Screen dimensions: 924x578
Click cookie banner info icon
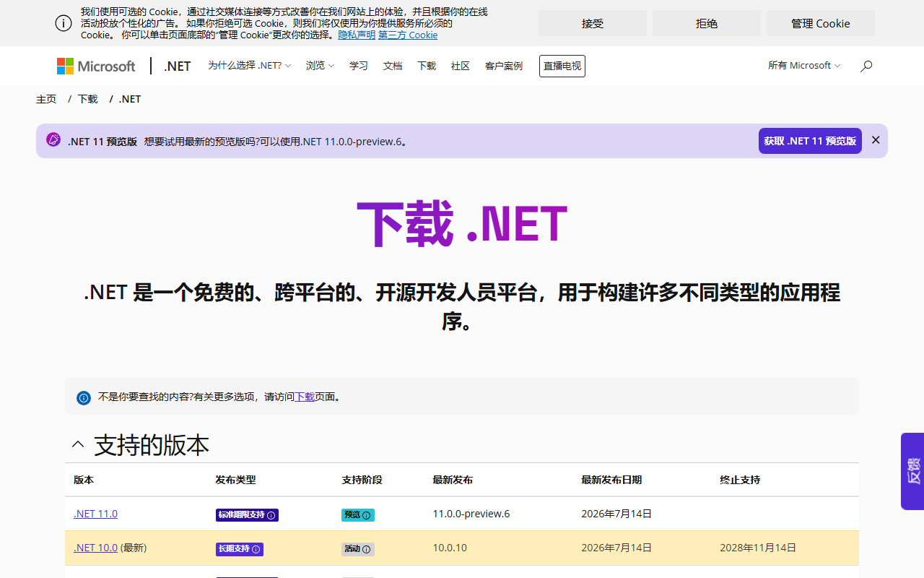tap(64, 23)
